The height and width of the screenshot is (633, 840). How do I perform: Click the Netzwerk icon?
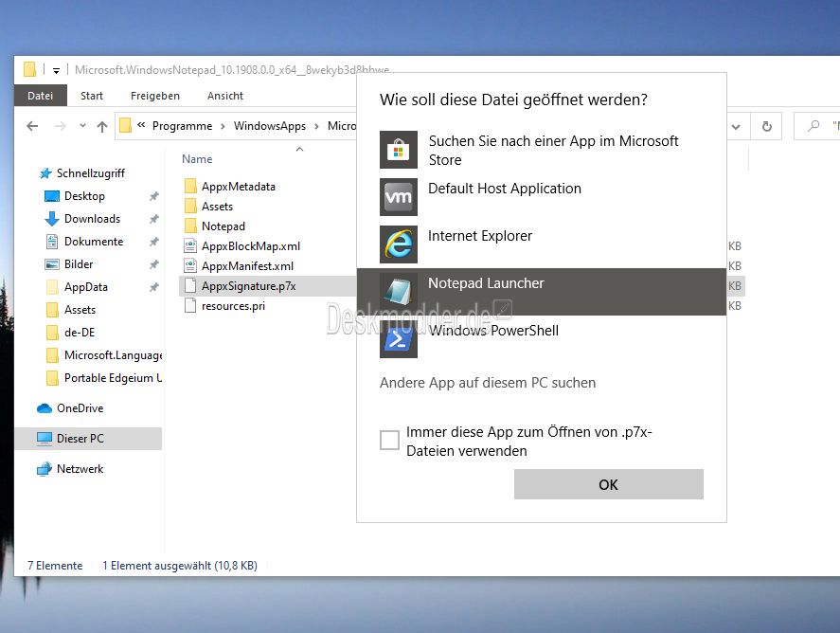point(45,469)
